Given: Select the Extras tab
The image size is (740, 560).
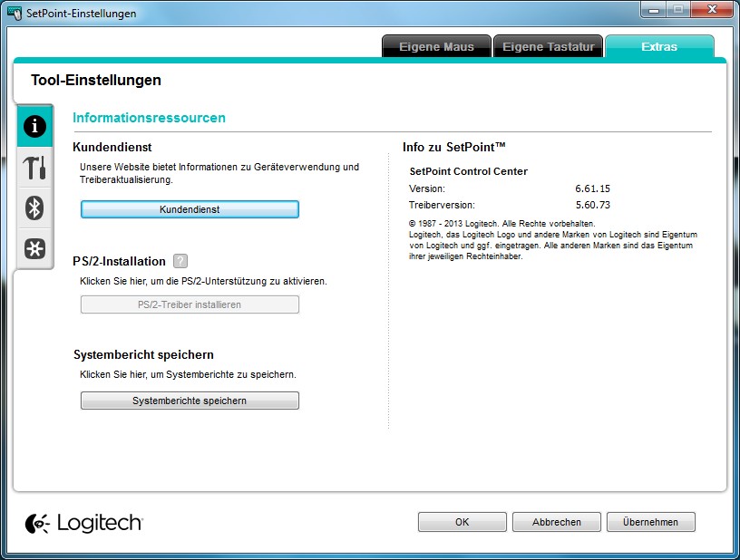Looking at the screenshot, I should pos(659,47).
